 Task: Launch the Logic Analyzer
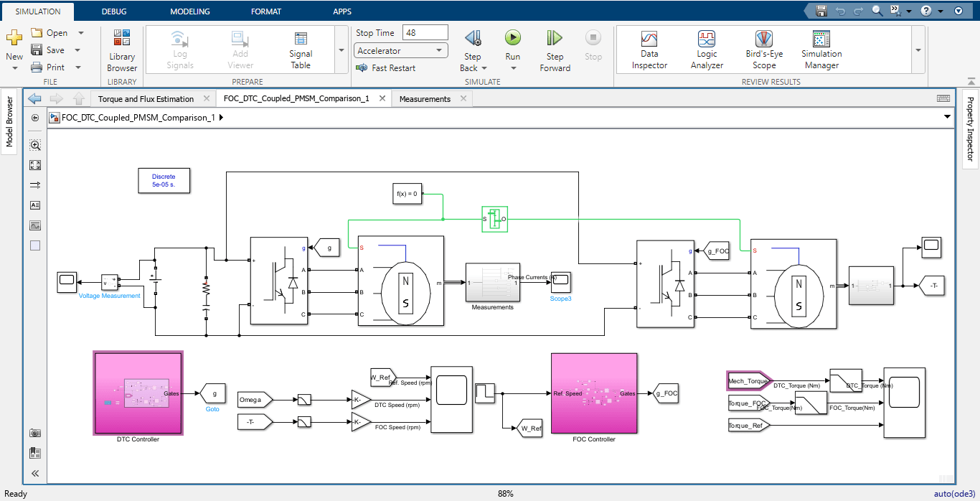pos(706,49)
